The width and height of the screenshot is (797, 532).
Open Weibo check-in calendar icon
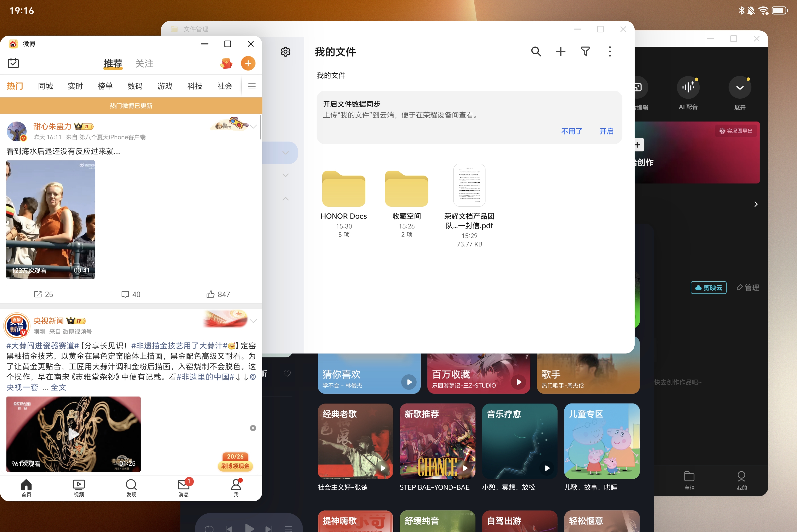click(x=13, y=63)
